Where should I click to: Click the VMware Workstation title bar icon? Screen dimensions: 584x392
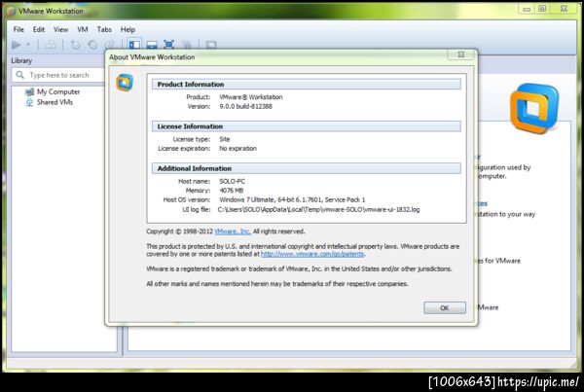coord(11,11)
